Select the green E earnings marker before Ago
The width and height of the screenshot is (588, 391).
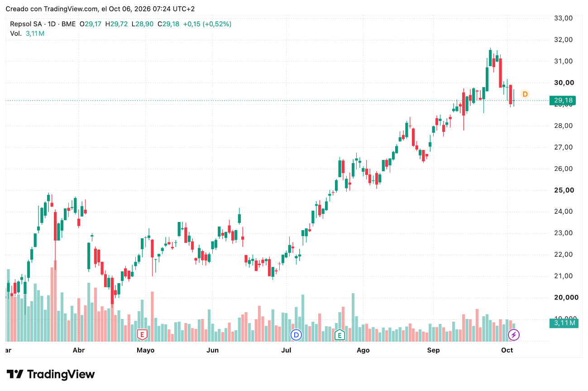point(339,335)
